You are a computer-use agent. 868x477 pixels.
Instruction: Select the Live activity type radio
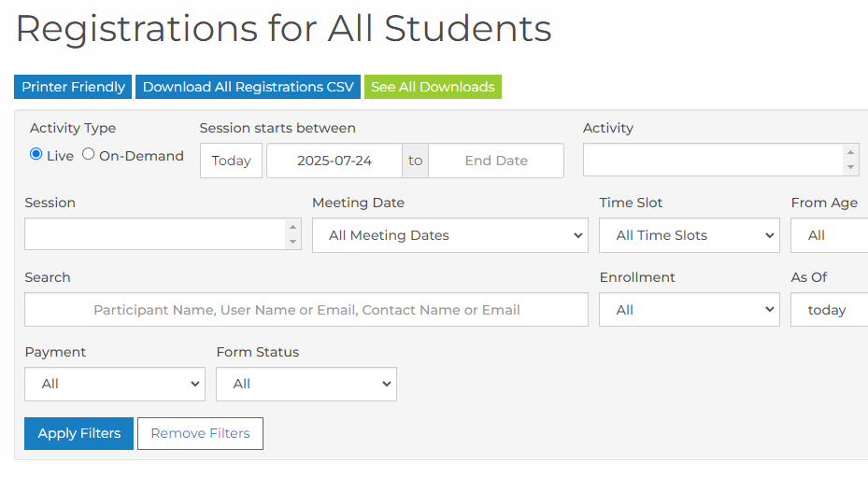click(x=36, y=154)
